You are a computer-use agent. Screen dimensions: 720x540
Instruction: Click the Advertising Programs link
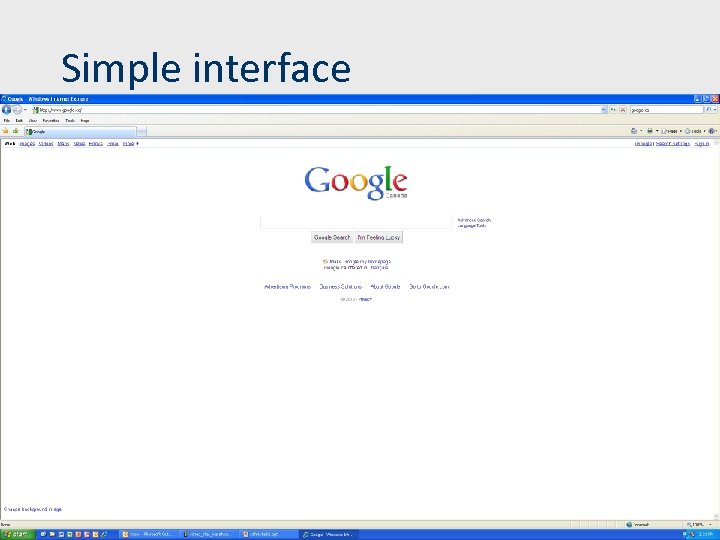click(x=287, y=287)
